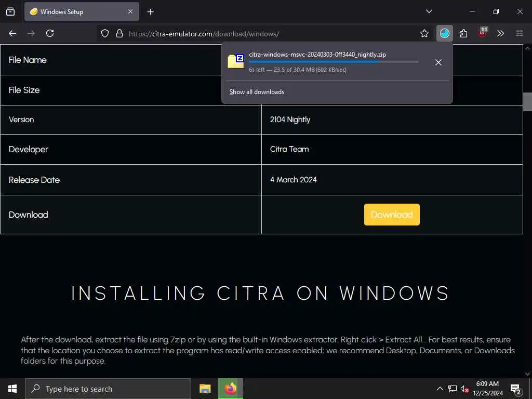Viewport: 532px width, 399px height.
Task: Click the Firefox taskbar icon
Action: click(x=231, y=389)
